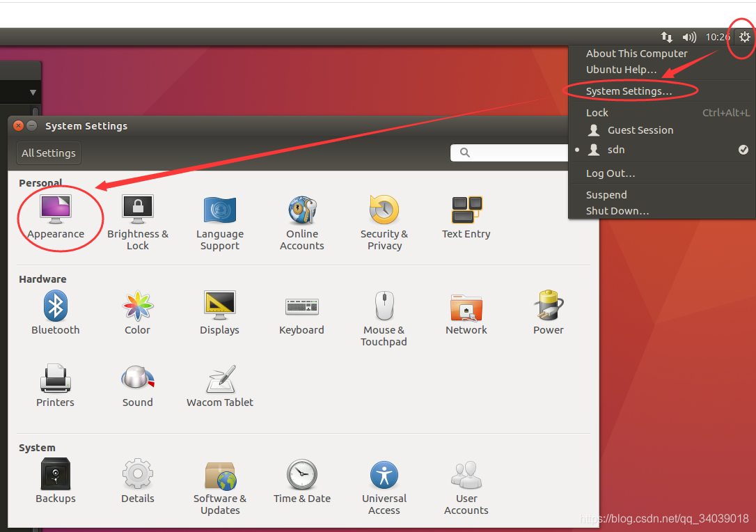Click the network indicator in top panel
This screenshot has width=756, height=532.
[x=666, y=37]
